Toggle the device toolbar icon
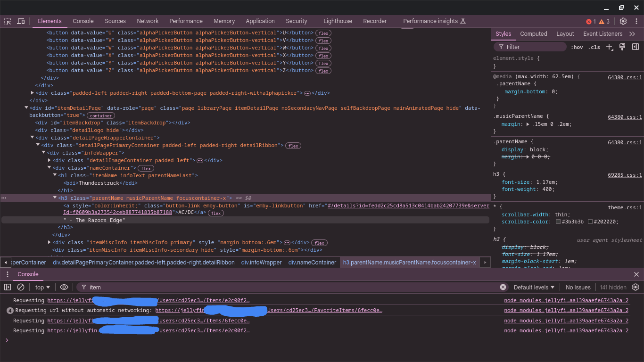Screen dimensions: 644x362 pyautogui.click(x=21, y=21)
